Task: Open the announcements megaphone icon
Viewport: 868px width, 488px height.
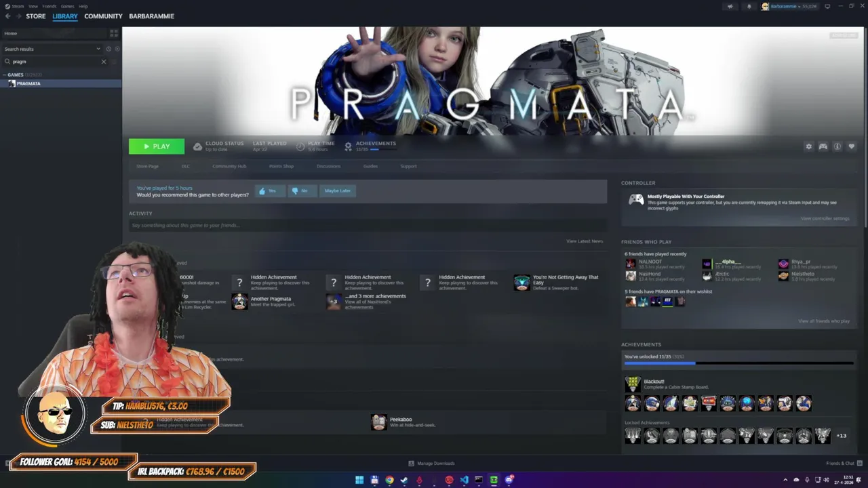Action: pos(730,6)
